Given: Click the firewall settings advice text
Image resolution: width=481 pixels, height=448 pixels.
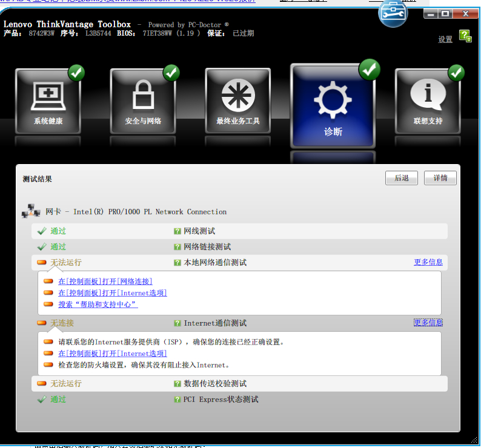Looking at the screenshot, I should click(144, 365).
